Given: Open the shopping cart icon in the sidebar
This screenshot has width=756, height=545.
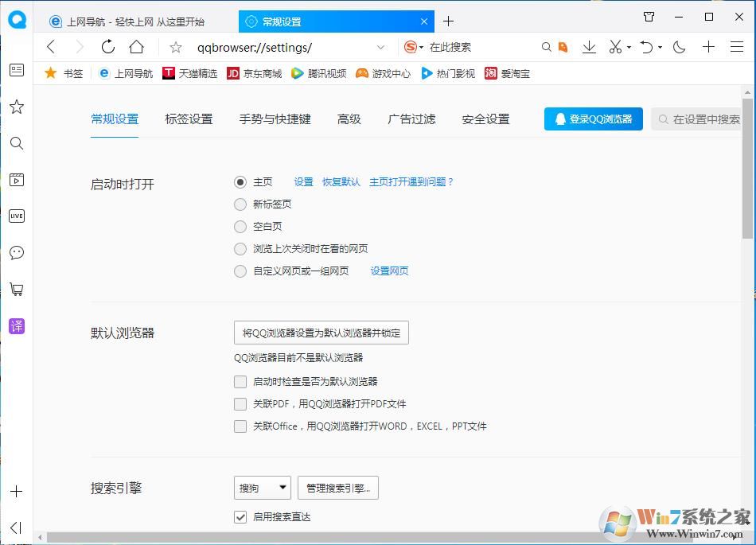Looking at the screenshot, I should 16,289.
